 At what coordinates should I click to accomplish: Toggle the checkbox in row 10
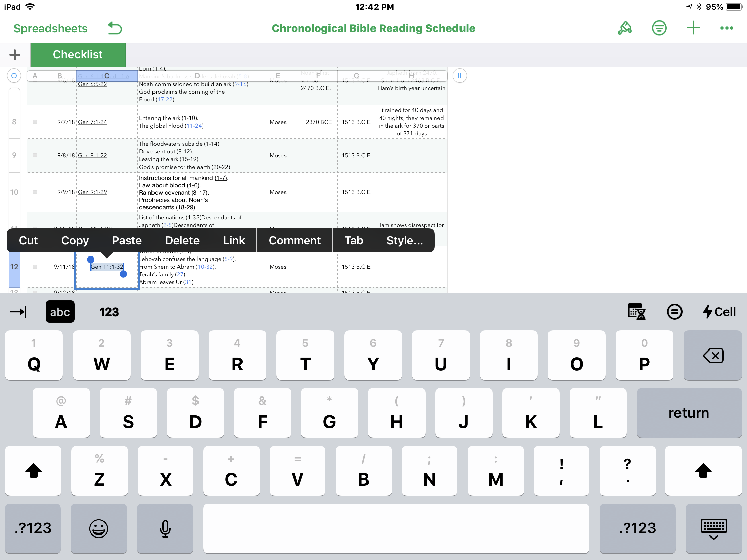(35, 192)
